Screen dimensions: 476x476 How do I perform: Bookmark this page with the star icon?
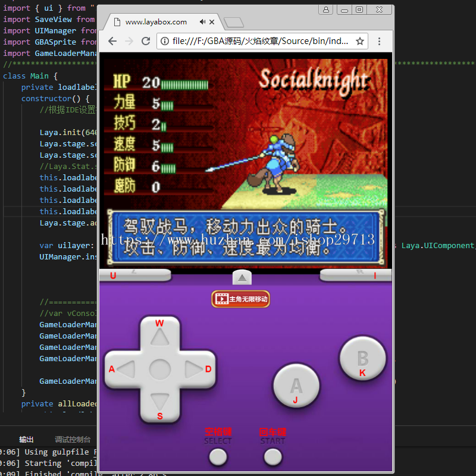pos(360,41)
